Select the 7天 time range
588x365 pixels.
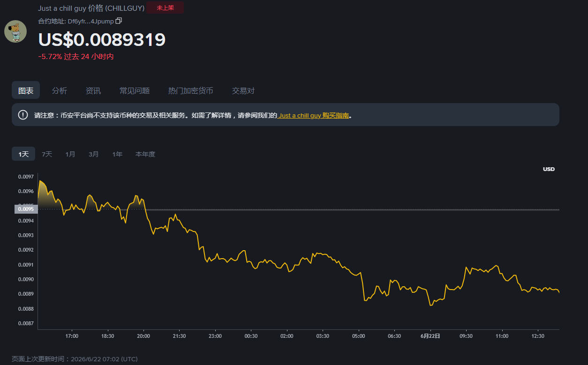coord(47,154)
